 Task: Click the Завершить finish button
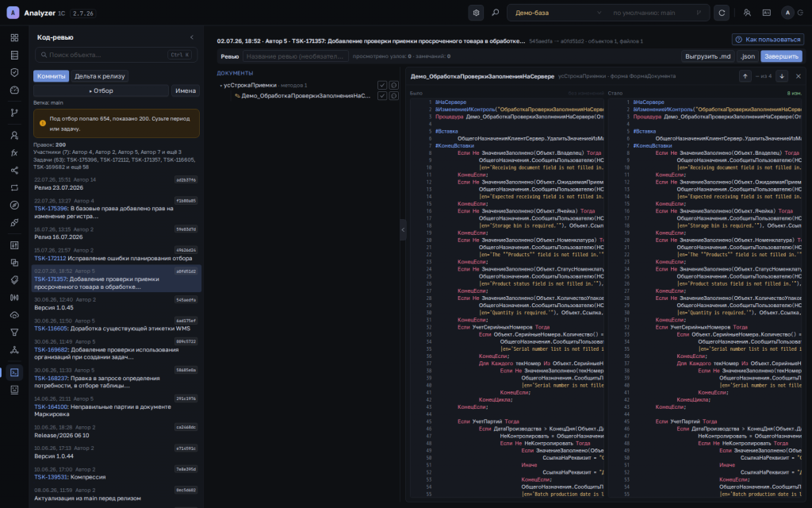781,56
